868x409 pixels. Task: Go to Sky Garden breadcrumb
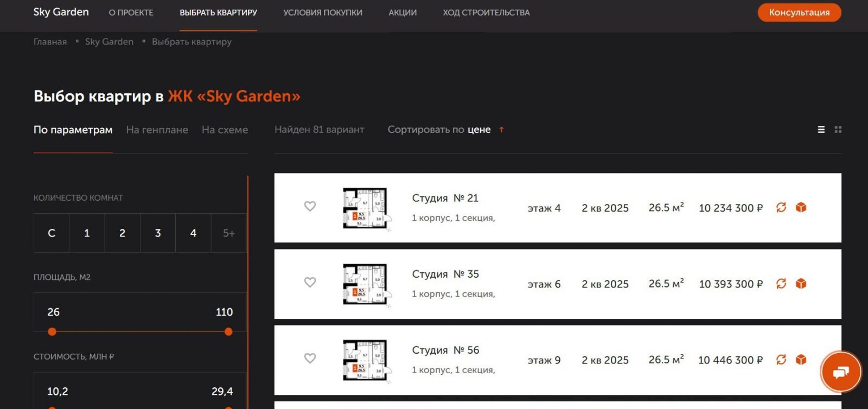coord(109,42)
